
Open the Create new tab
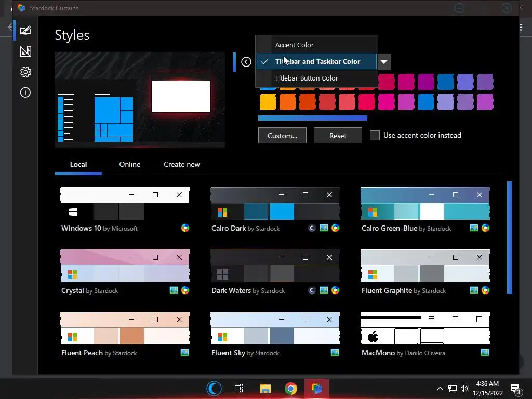coord(181,164)
